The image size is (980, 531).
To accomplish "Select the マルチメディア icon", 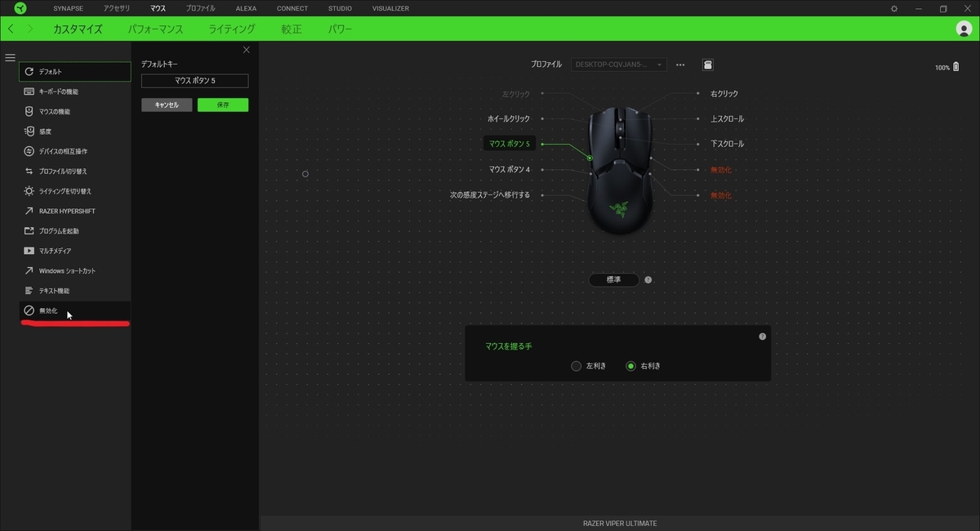I will tap(29, 251).
